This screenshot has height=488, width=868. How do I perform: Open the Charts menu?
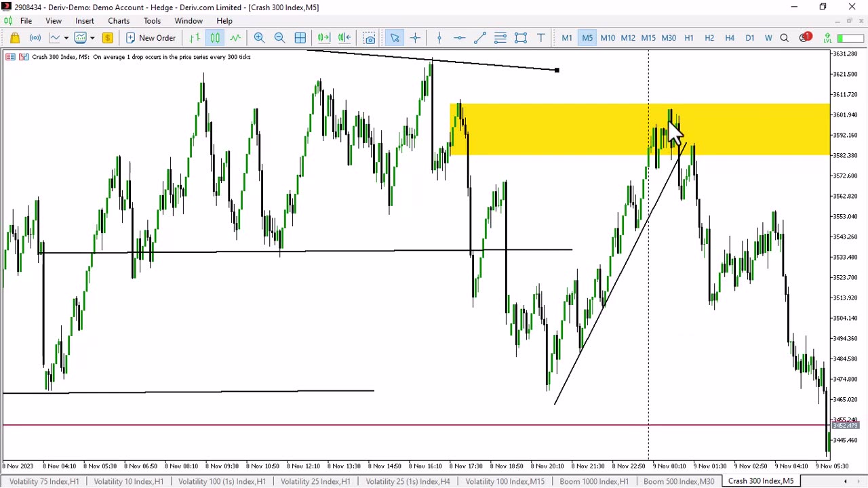tap(119, 21)
